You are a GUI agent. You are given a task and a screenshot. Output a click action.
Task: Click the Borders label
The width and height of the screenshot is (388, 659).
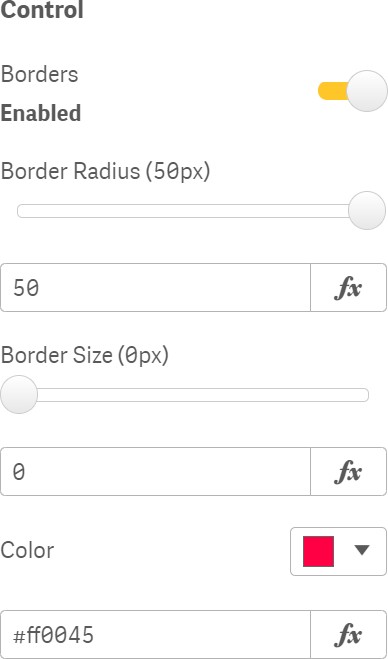point(40,75)
